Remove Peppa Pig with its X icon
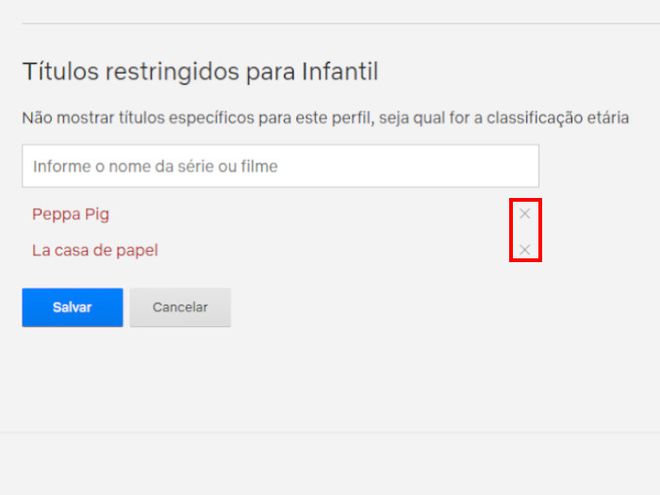This screenshot has width=660, height=495. pos(524,214)
